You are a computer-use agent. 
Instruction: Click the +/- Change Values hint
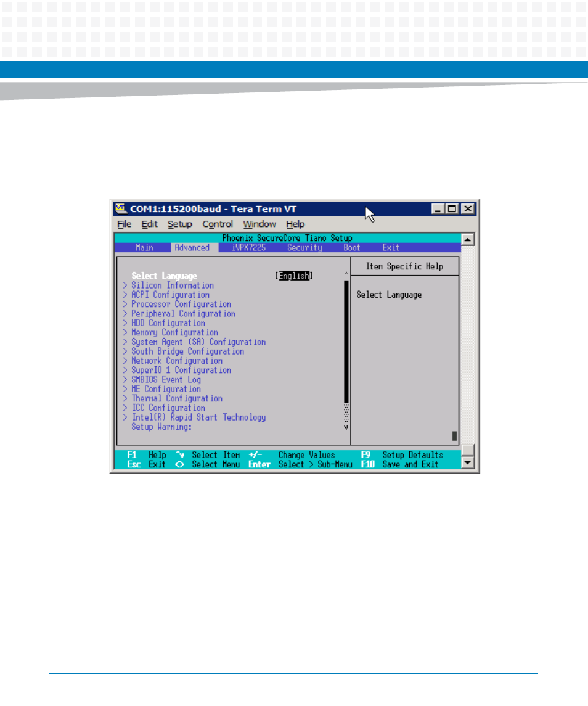[292, 455]
